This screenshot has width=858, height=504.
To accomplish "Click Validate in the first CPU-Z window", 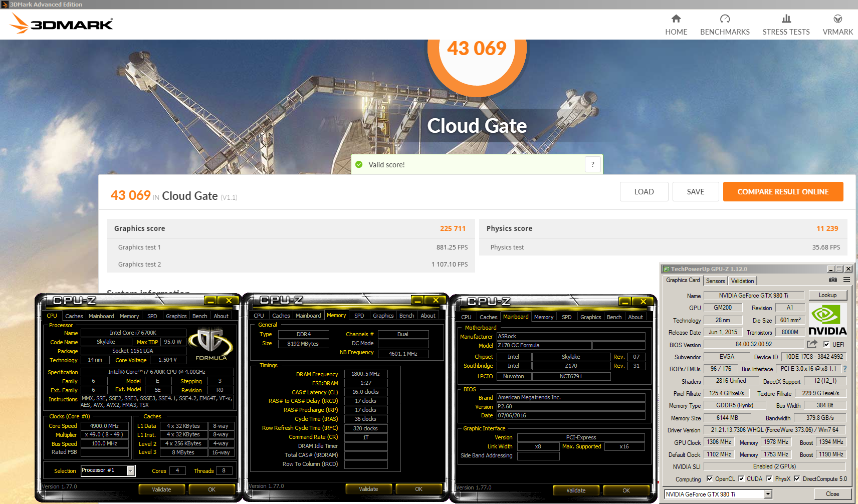I will (161, 489).
